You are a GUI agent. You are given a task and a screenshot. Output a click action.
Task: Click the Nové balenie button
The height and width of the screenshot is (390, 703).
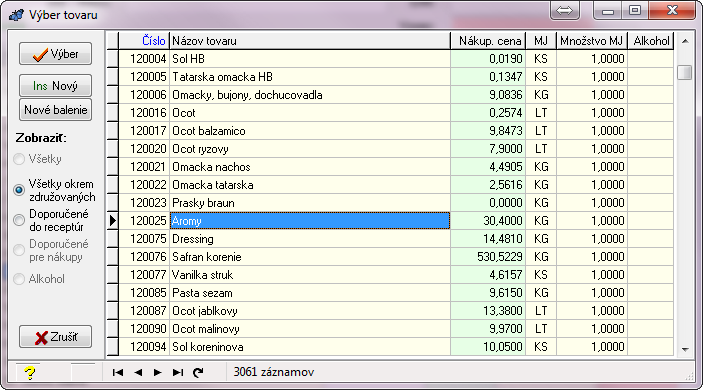(56, 110)
